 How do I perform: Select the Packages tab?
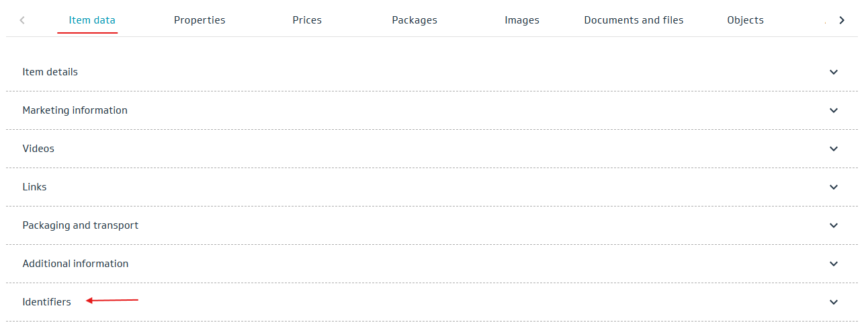pyautogui.click(x=415, y=20)
